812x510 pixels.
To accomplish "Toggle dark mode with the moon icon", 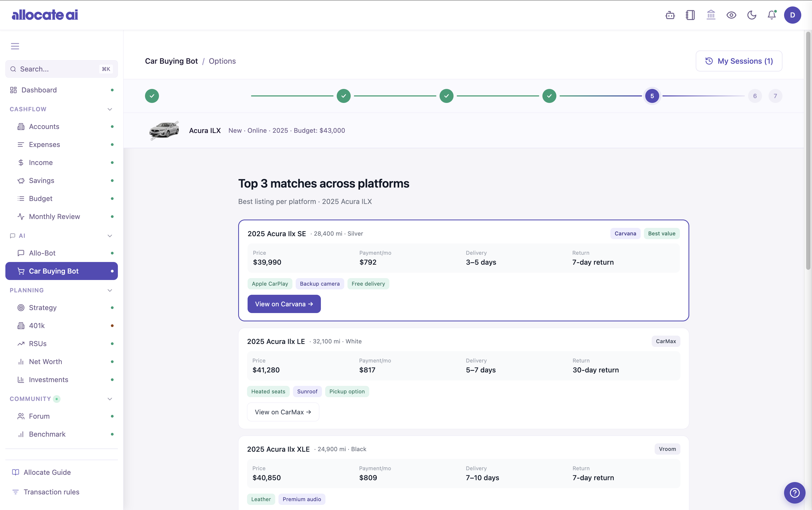I will click(x=752, y=15).
